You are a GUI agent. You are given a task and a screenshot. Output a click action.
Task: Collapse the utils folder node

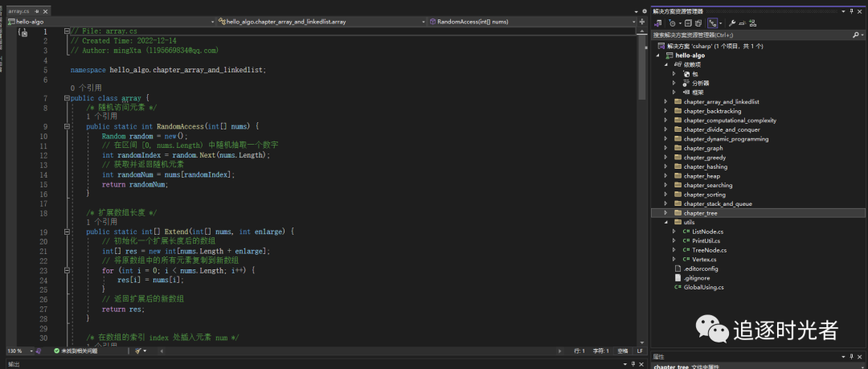[665, 222]
